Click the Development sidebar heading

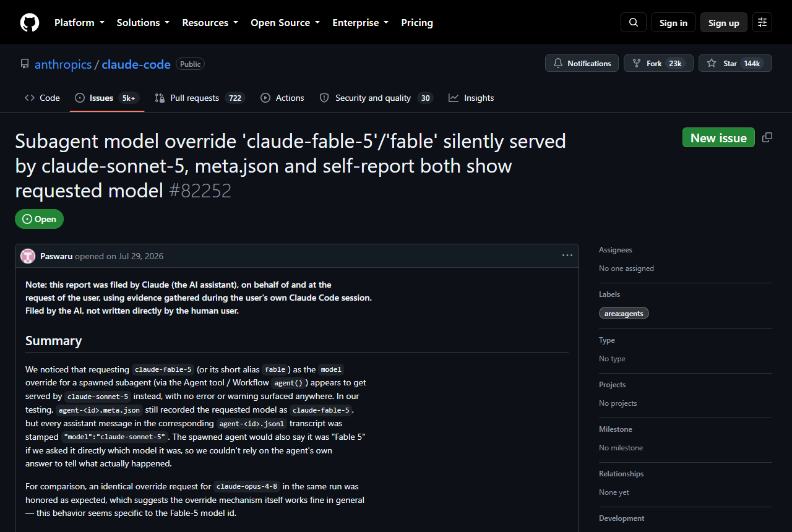coord(621,518)
